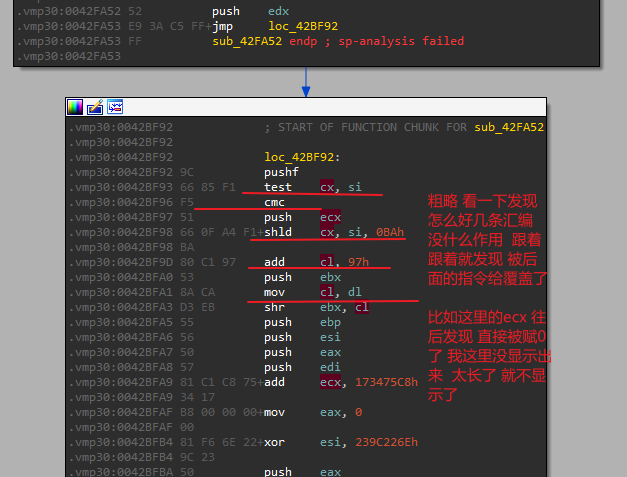Click ecx operand of push at 0042BF97
This screenshot has width=627, height=477.
pyautogui.click(x=330, y=217)
